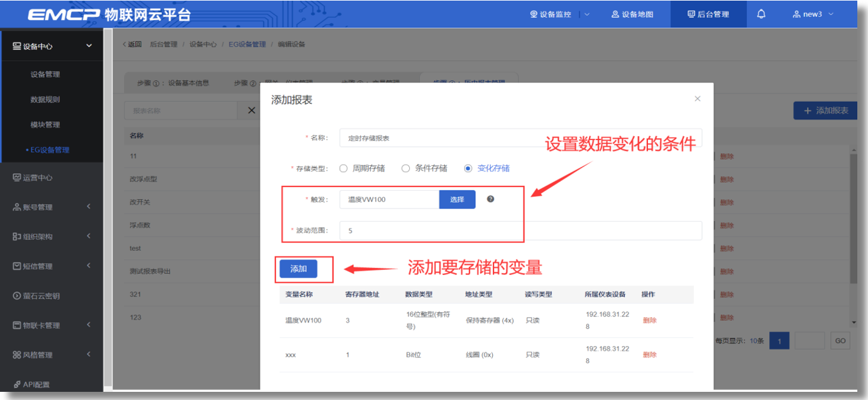This screenshot has height=400, width=868.
Task: Click the page number input box
Action: coord(810,341)
